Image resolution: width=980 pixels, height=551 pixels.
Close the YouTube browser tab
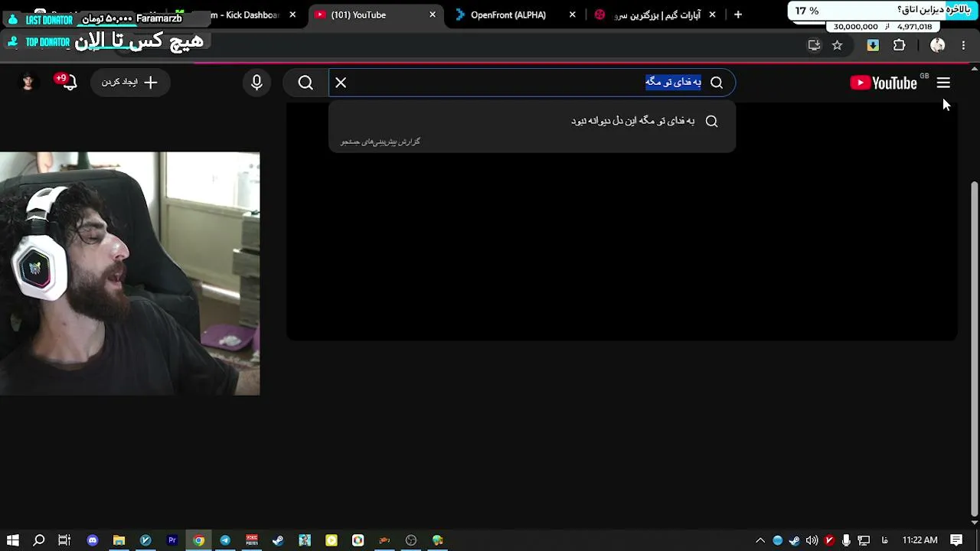point(433,15)
